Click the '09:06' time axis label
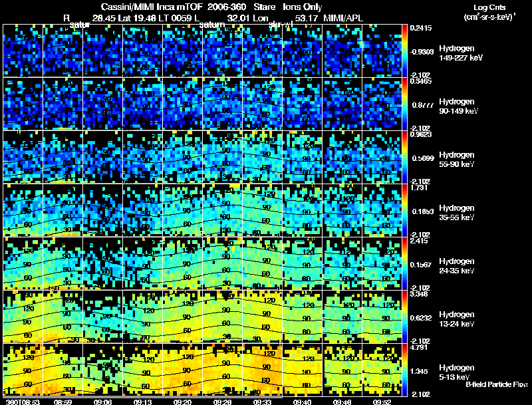 click(x=103, y=402)
